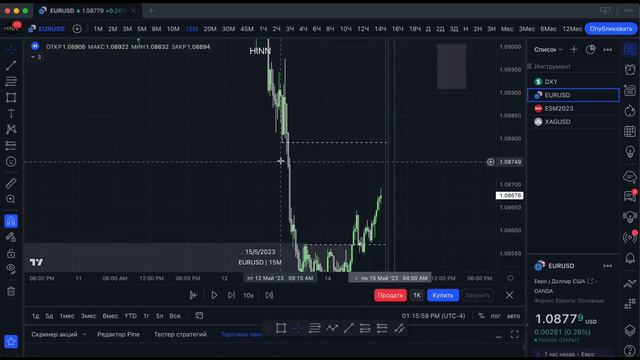Open the Тестер стратегий tab
The width and height of the screenshot is (640, 360).
pos(180,334)
